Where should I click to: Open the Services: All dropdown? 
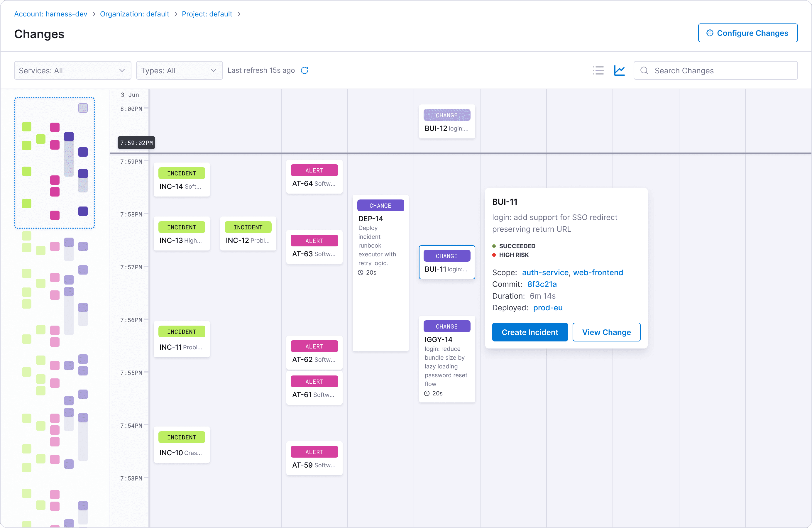[x=72, y=71]
